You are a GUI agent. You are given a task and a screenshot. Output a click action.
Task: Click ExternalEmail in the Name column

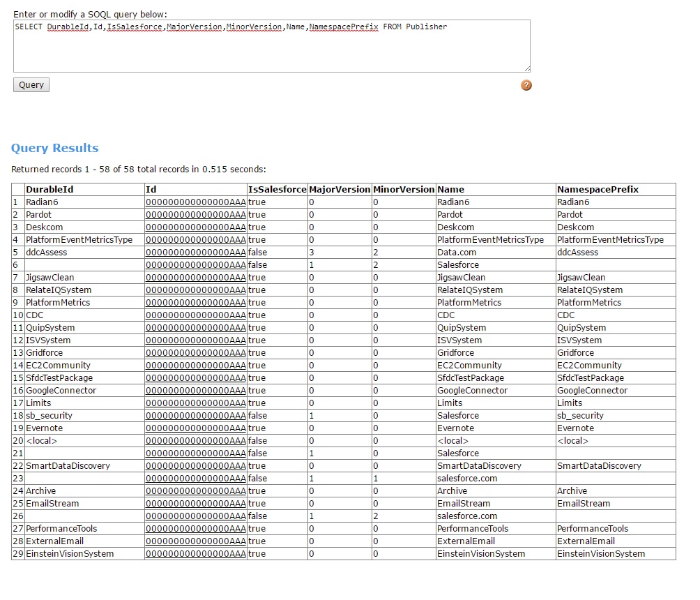pyautogui.click(x=466, y=541)
